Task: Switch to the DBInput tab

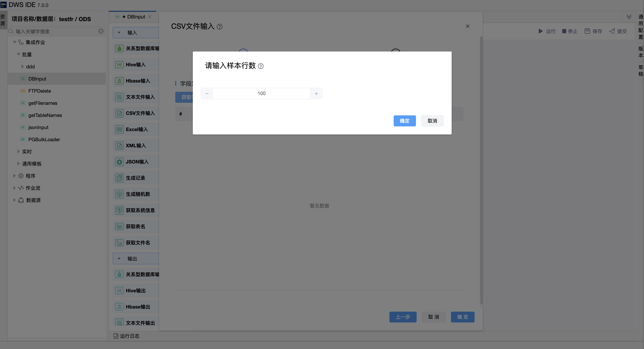Action: [x=136, y=17]
